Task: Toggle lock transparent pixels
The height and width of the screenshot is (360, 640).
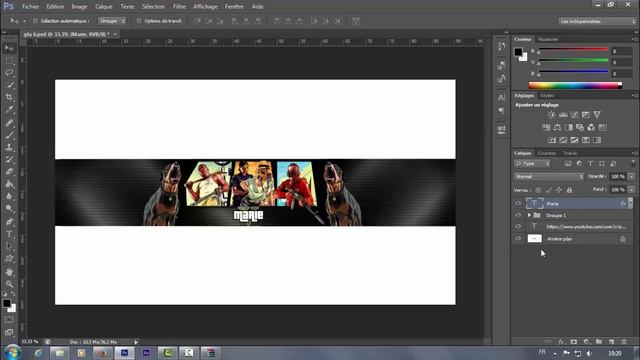Action: pos(539,190)
